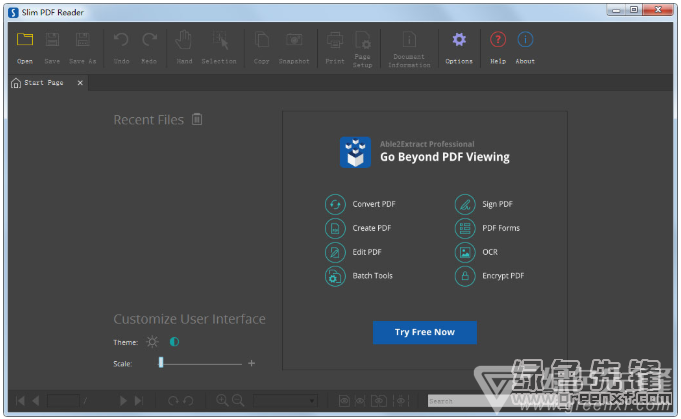This screenshot has width=681, height=419.
Task: Rotate page clockwise in bottom bar
Action: coord(173,400)
